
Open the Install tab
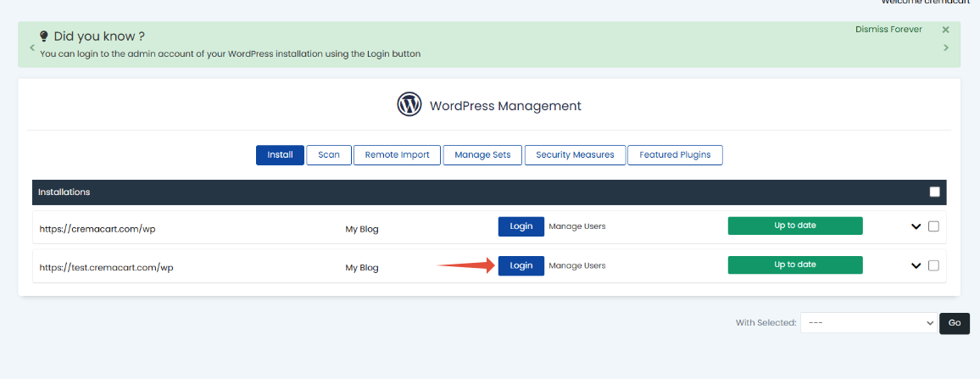280,155
